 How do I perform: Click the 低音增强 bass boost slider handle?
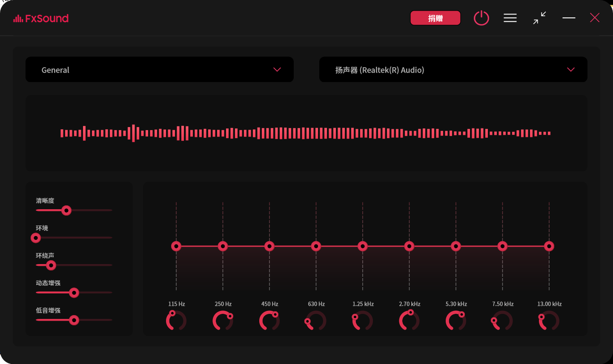click(74, 320)
